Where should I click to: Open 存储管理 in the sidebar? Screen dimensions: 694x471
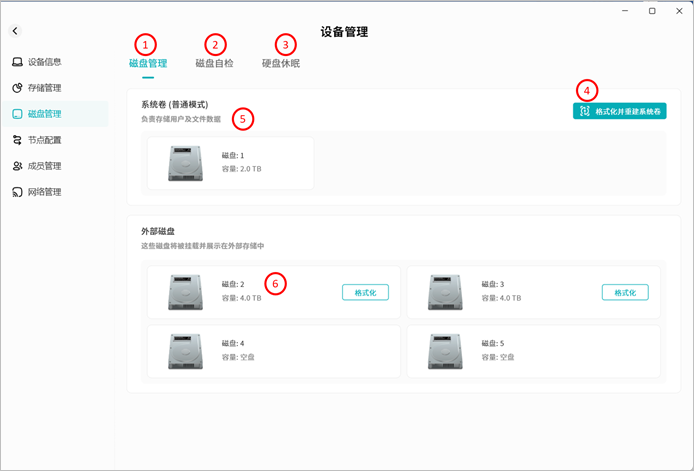(43, 88)
